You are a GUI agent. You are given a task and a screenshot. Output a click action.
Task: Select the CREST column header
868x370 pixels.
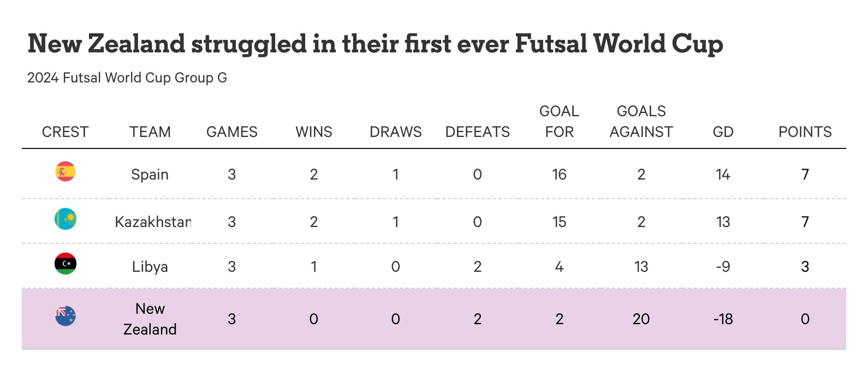65,132
